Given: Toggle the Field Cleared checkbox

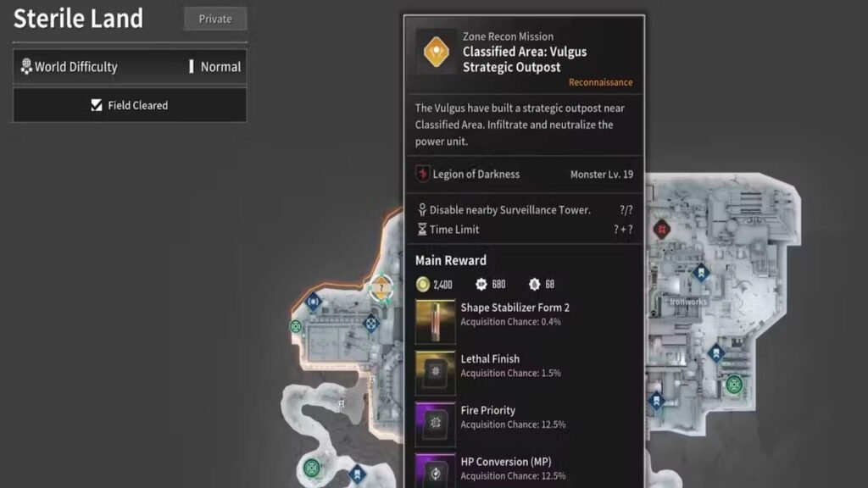Looking at the screenshot, I should pos(97,106).
